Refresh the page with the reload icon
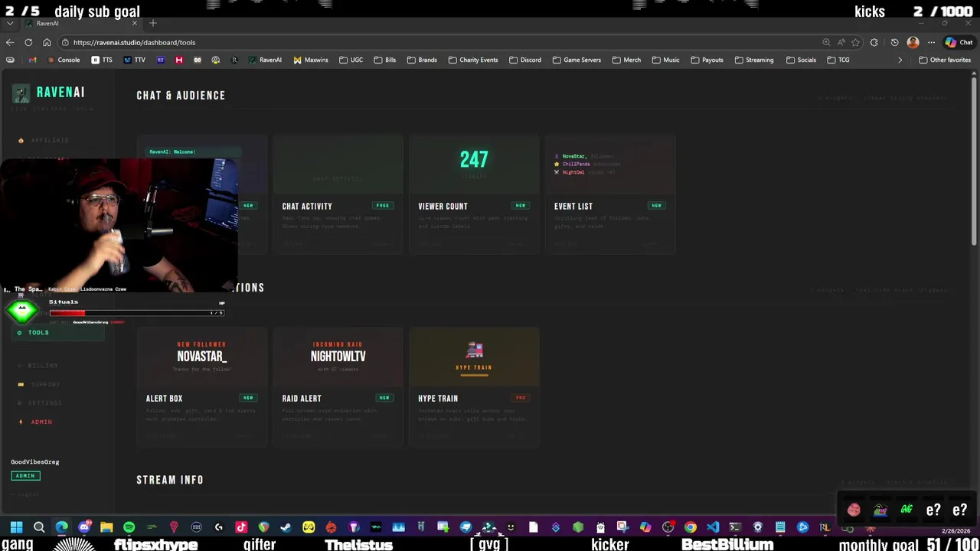 pyautogui.click(x=28, y=42)
